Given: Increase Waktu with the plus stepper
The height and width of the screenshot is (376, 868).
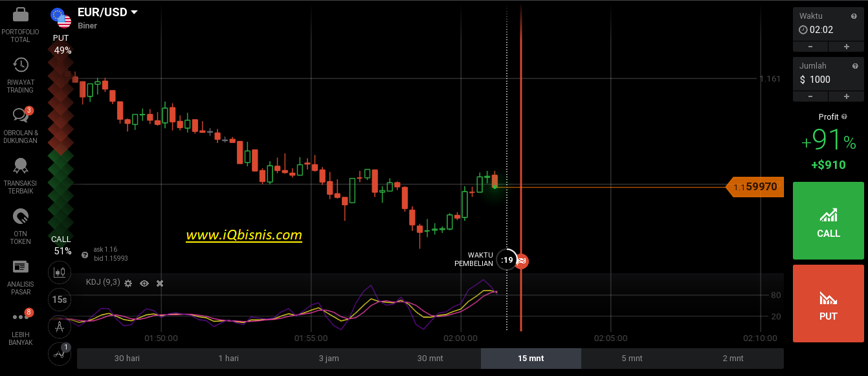Looking at the screenshot, I should click(x=846, y=46).
